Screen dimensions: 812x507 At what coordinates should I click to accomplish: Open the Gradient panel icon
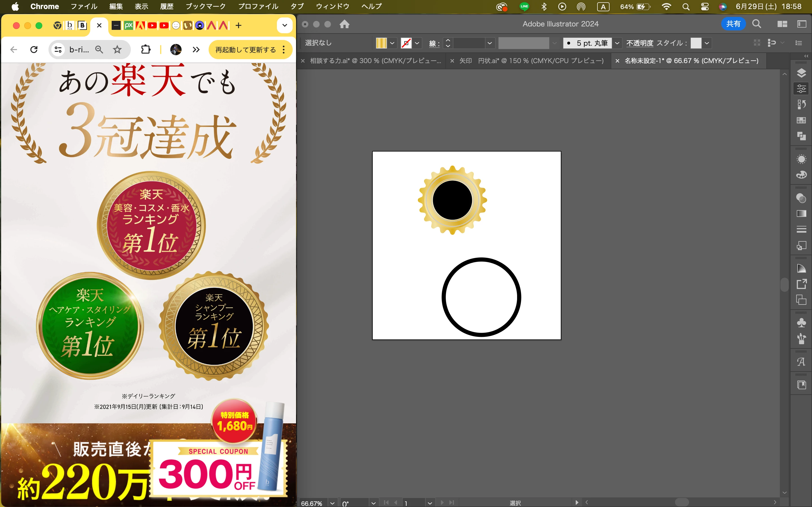(801, 214)
